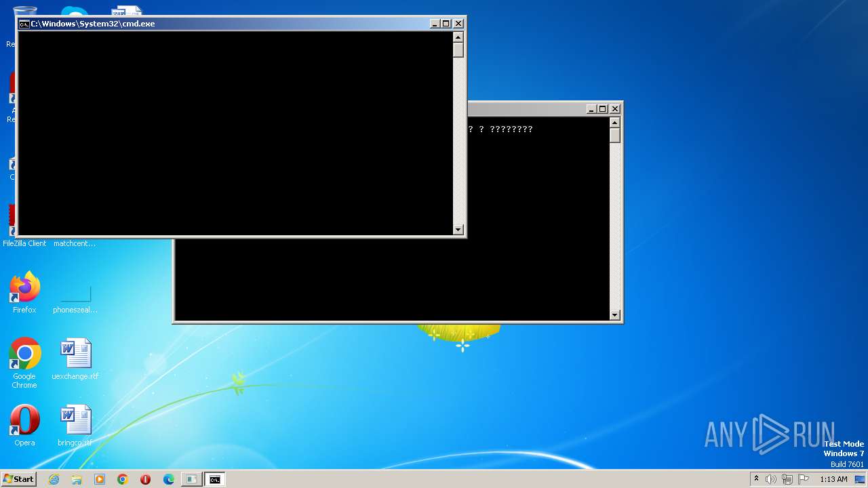Select the uexchange.rtf desktop file
Viewport: 868px width, 488px height.
click(75, 359)
